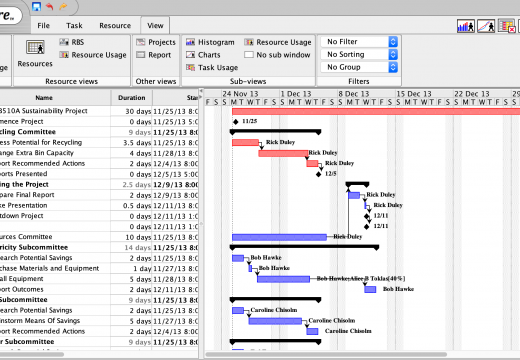Open the No Filter dropdown

point(359,42)
